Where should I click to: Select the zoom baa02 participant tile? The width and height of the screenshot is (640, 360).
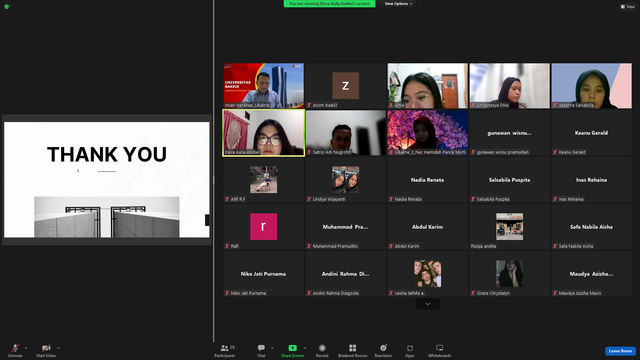coord(346,86)
